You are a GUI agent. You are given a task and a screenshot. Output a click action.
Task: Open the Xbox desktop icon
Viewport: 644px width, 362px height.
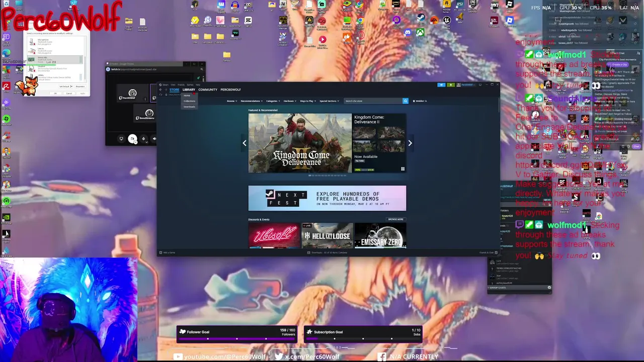tap(420, 33)
